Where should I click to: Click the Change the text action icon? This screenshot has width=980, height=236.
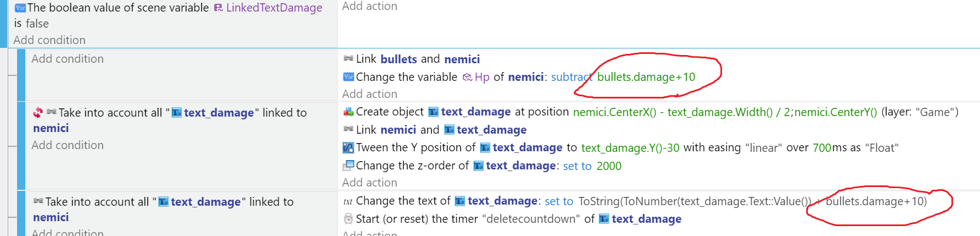tap(348, 201)
